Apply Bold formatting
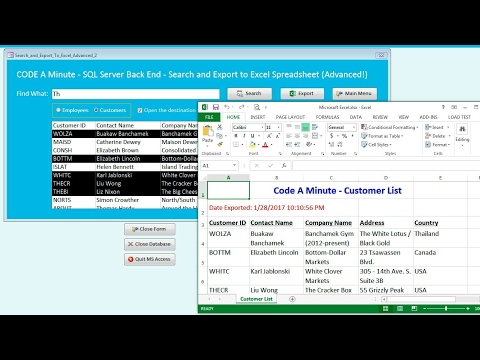Viewport: 480px width, 360px height. pos(236,136)
